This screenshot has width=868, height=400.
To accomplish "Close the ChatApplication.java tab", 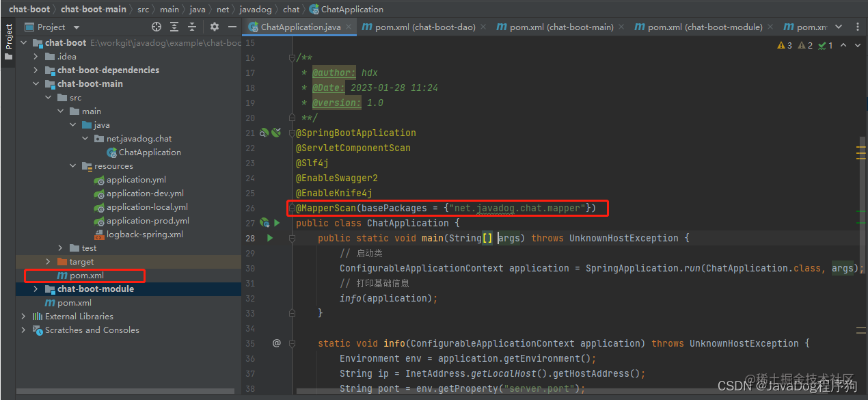I will point(349,27).
